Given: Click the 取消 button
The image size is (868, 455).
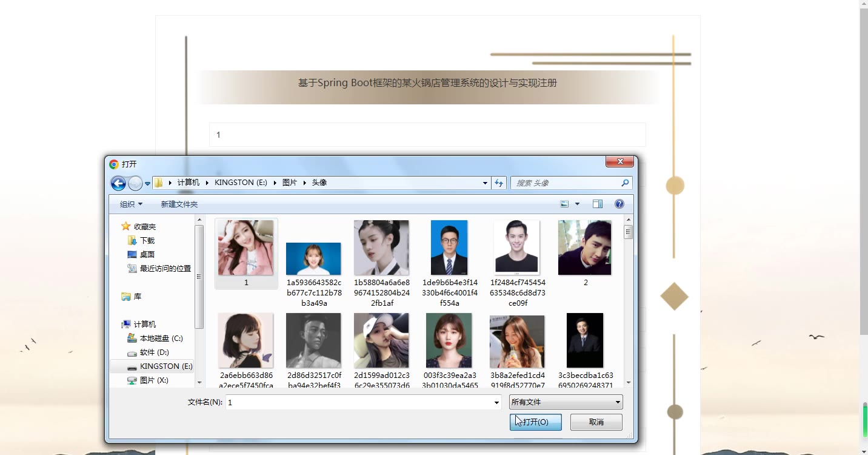Looking at the screenshot, I should click(596, 422).
